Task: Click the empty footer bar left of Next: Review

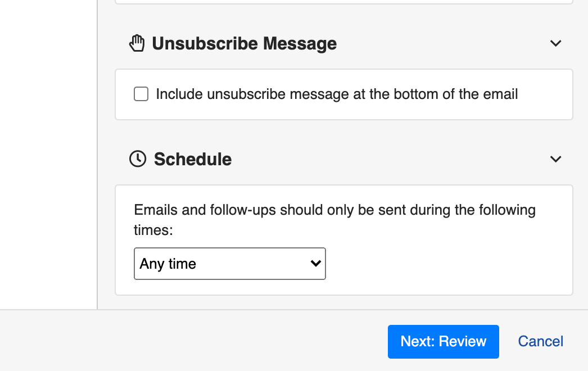Action: (193, 341)
